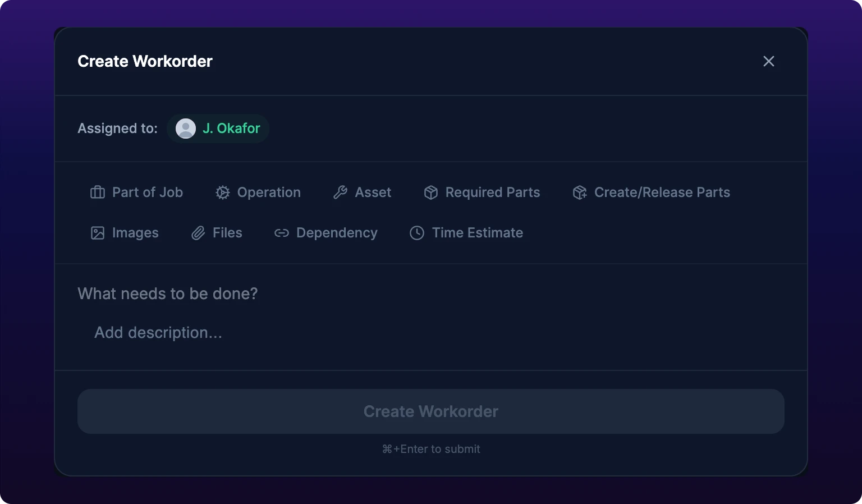The height and width of the screenshot is (504, 862).
Task: Select the "What needs to be done?" heading
Action: [x=168, y=294]
